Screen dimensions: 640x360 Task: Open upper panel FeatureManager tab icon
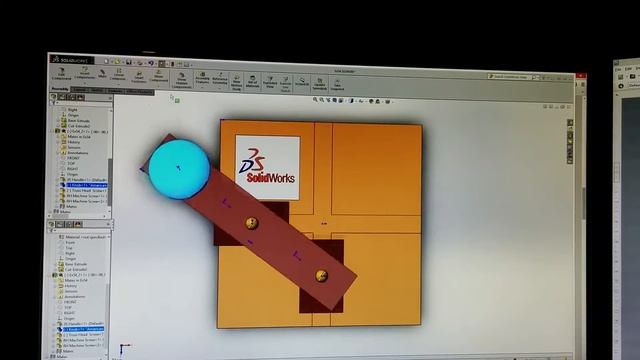54,97
